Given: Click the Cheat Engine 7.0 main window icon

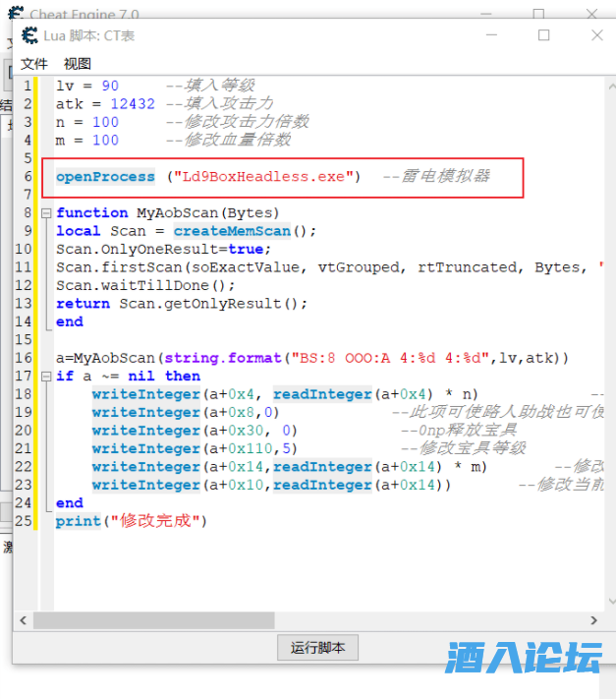Looking at the screenshot, I should (x=13, y=14).
